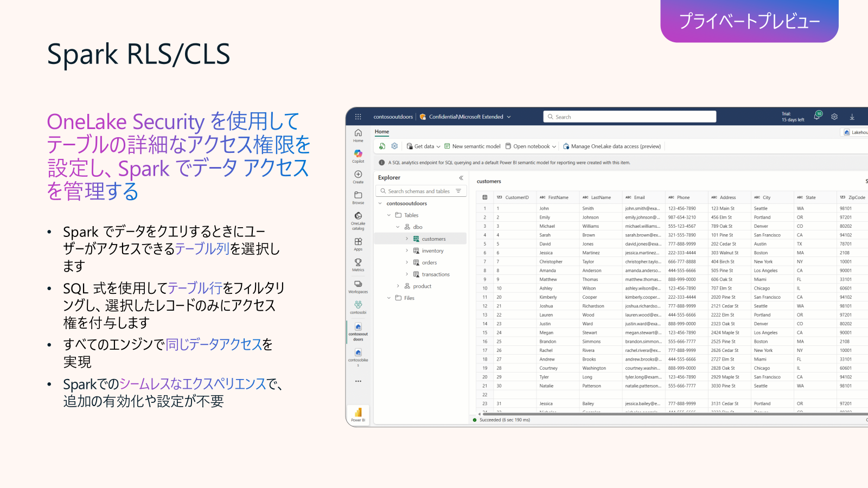Viewport: 868px width, 488px height.
Task: Expand the customers table chevron
Action: tap(407, 239)
